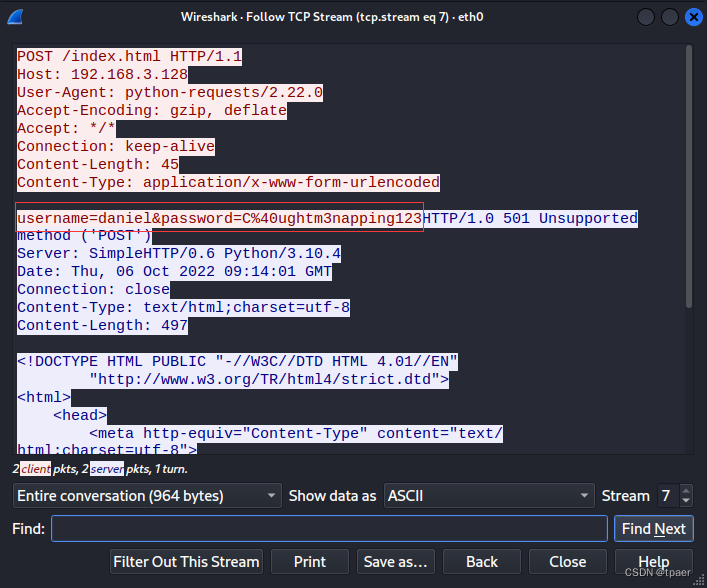
Task: Open the Show data as ASCII dropdown
Action: pos(489,496)
